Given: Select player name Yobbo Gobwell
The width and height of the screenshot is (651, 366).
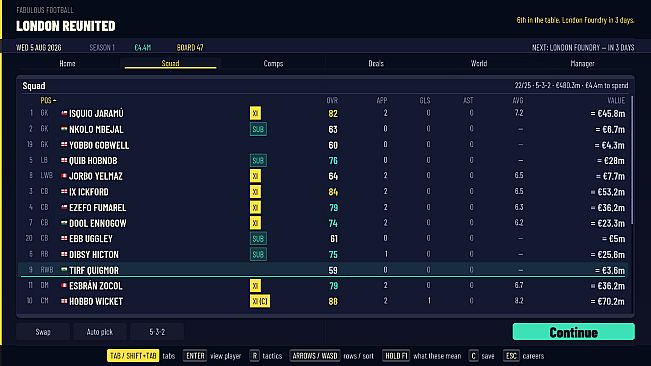Looking at the screenshot, I should pyautogui.click(x=99, y=145).
